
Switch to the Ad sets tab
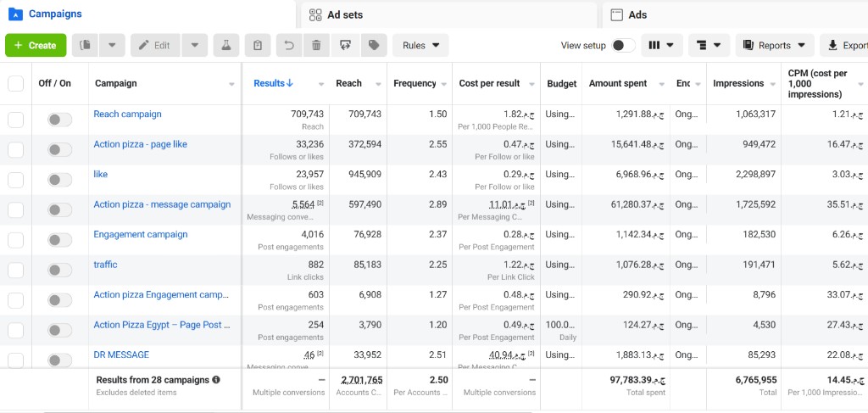pyautogui.click(x=449, y=15)
